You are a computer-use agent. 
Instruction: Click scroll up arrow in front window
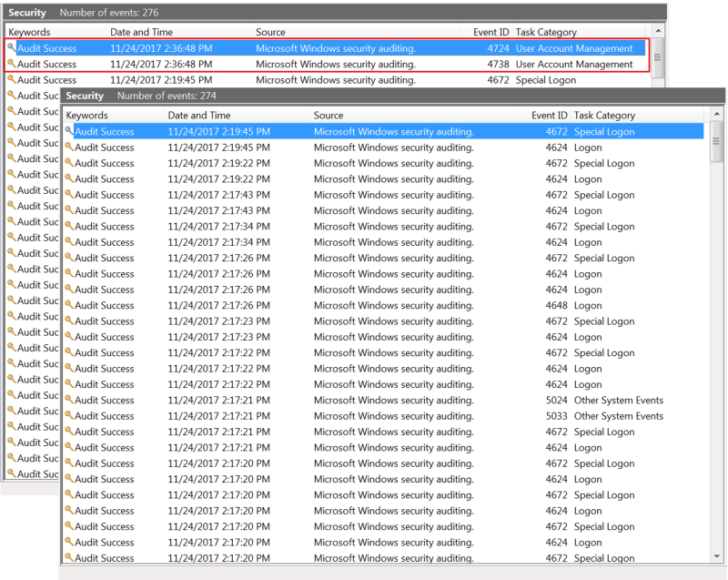(716, 114)
